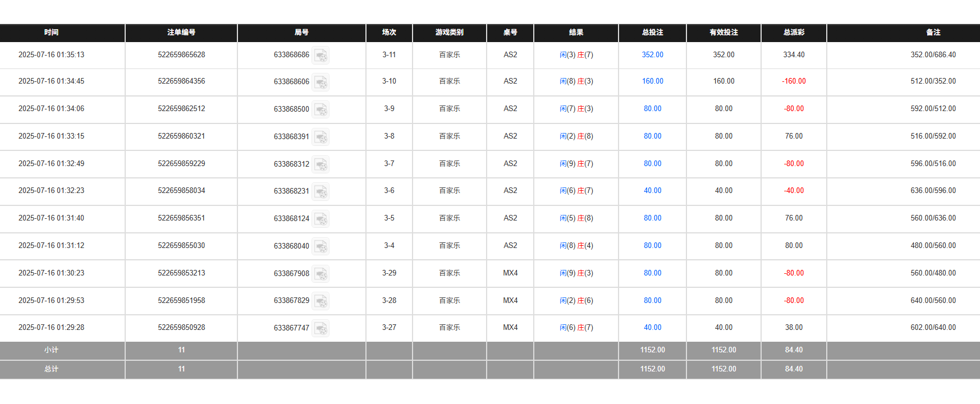
Task: Click the 注单编号 column header
Action: click(x=181, y=33)
